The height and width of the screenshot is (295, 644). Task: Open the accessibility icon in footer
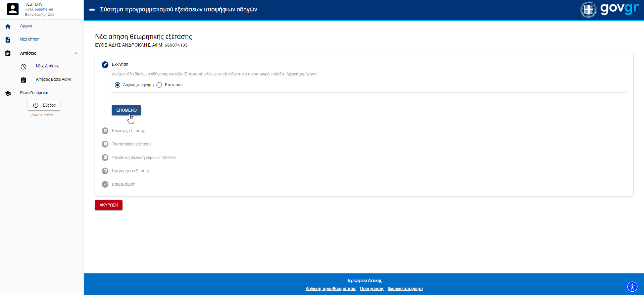click(632, 287)
